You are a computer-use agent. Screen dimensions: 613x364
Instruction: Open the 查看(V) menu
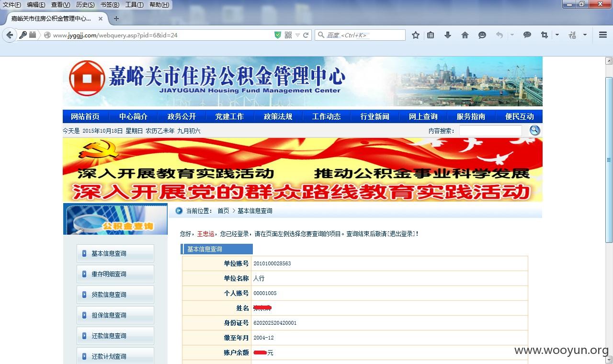60,5
